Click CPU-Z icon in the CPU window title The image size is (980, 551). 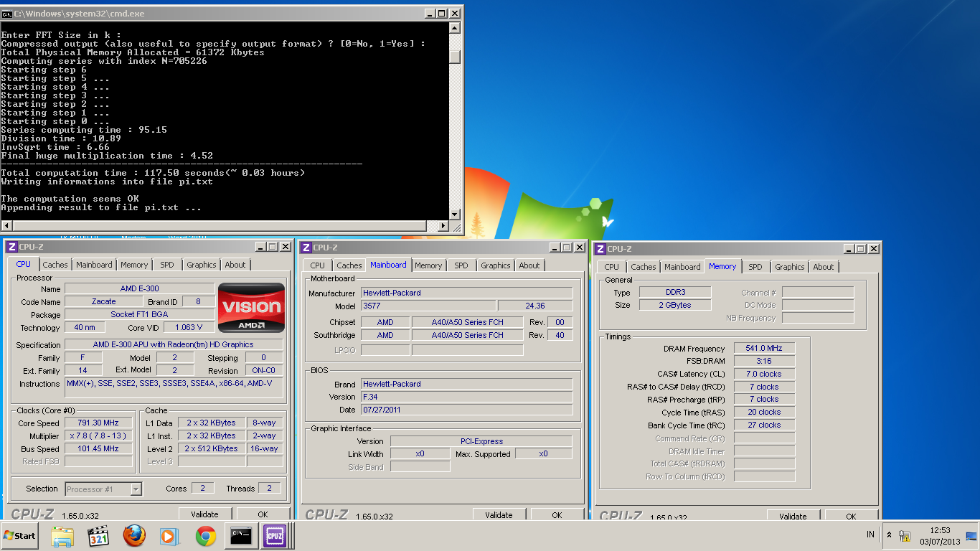11,247
